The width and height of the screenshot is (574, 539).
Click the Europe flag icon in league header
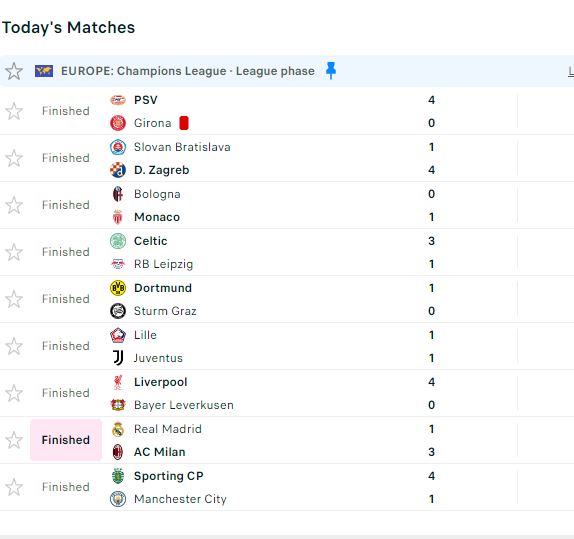[x=44, y=71]
